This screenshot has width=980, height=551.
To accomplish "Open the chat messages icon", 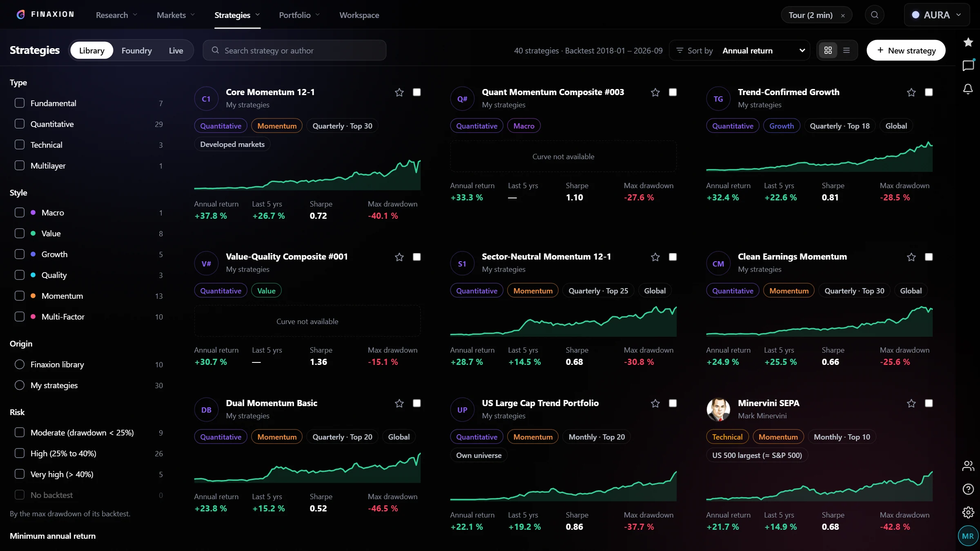I will click(968, 65).
